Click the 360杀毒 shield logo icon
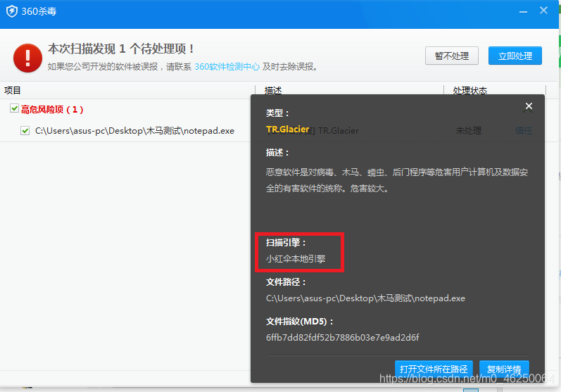 12,11
